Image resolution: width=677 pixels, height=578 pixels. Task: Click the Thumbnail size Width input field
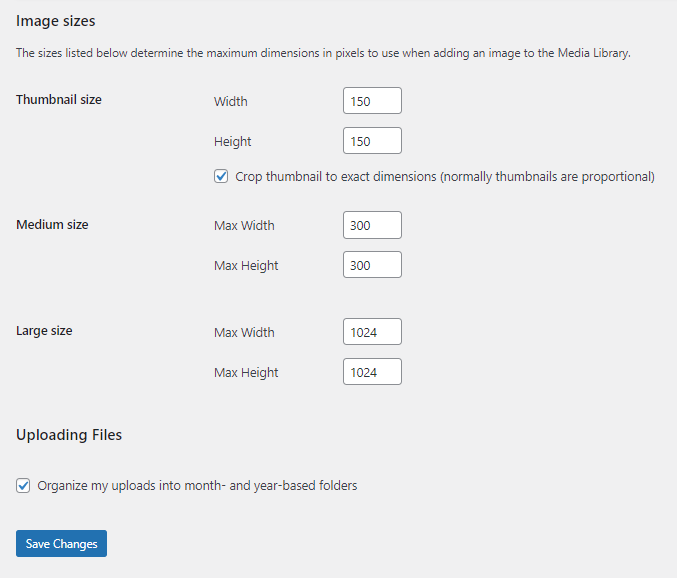click(372, 101)
